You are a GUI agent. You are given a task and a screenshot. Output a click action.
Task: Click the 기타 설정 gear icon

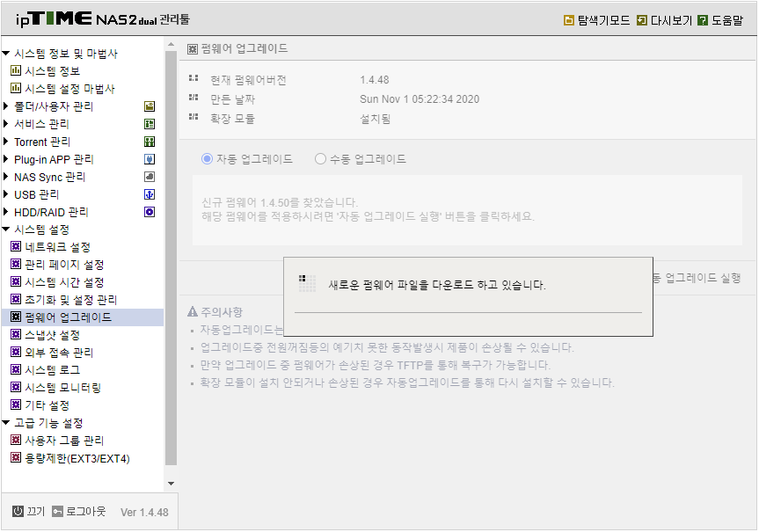pyautogui.click(x=16, y=404)
